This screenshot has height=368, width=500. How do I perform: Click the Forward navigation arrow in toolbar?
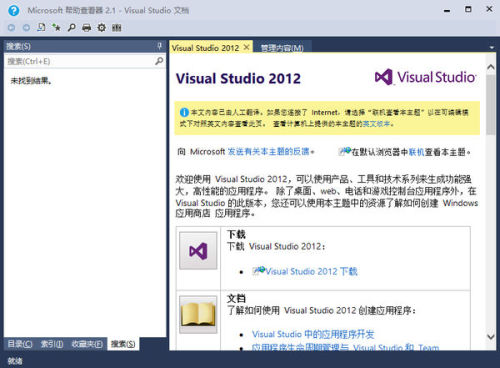[26, 28]
